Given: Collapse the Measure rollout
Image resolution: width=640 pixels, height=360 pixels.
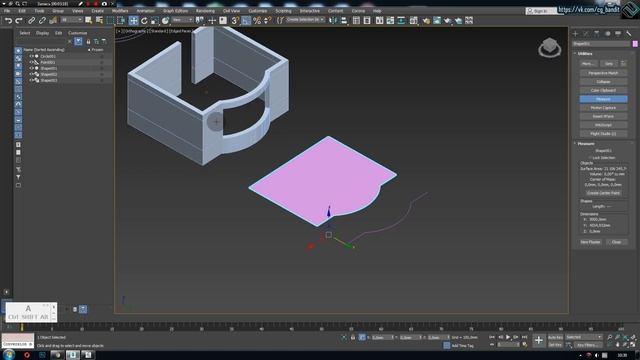Looking at the screenshot, I should point(585,144).
